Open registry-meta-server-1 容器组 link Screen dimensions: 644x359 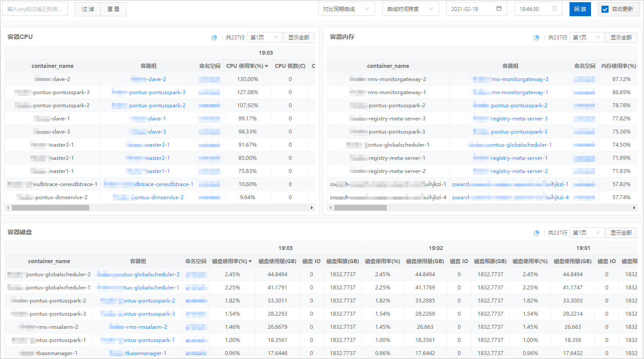coord(510,158)
